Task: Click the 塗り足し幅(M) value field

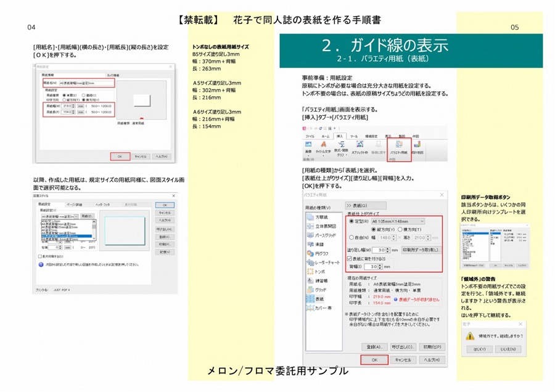Action: pos(379,250)
